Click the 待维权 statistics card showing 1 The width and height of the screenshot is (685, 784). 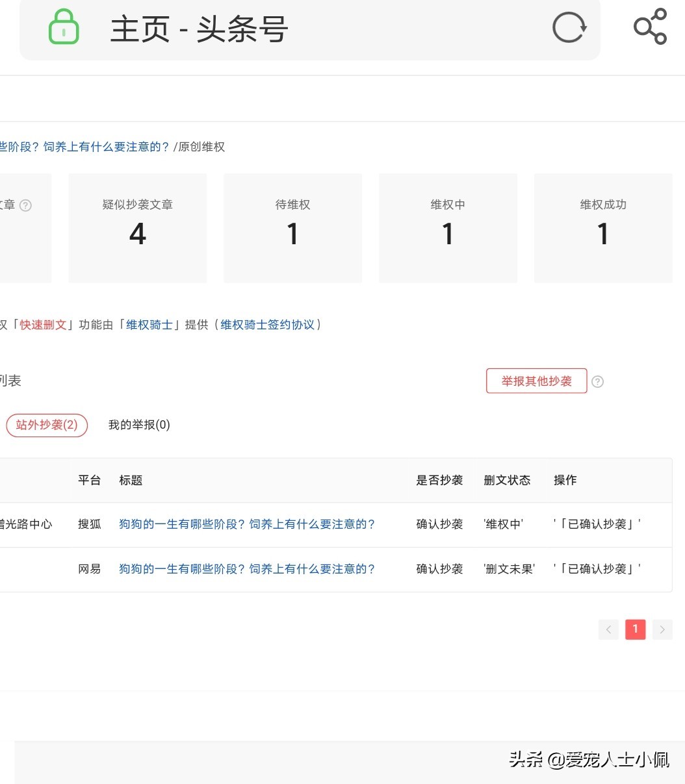[292, 227]
